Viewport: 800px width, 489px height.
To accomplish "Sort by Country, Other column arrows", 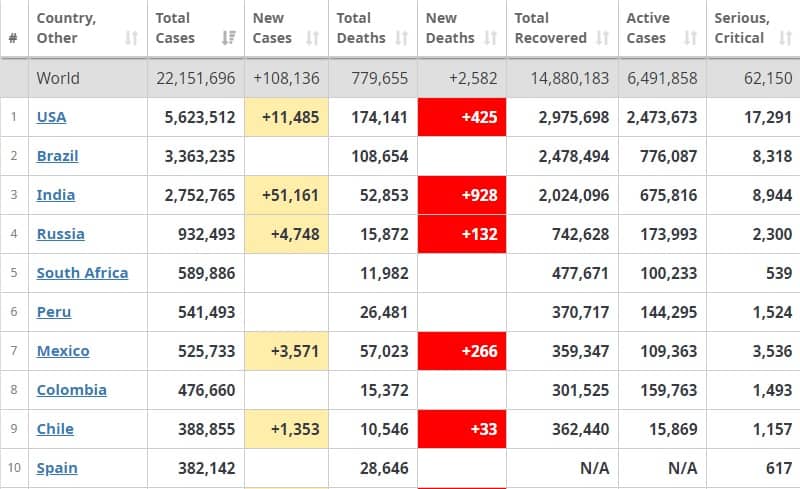I will pyautogui.click(x=132, y=38).
